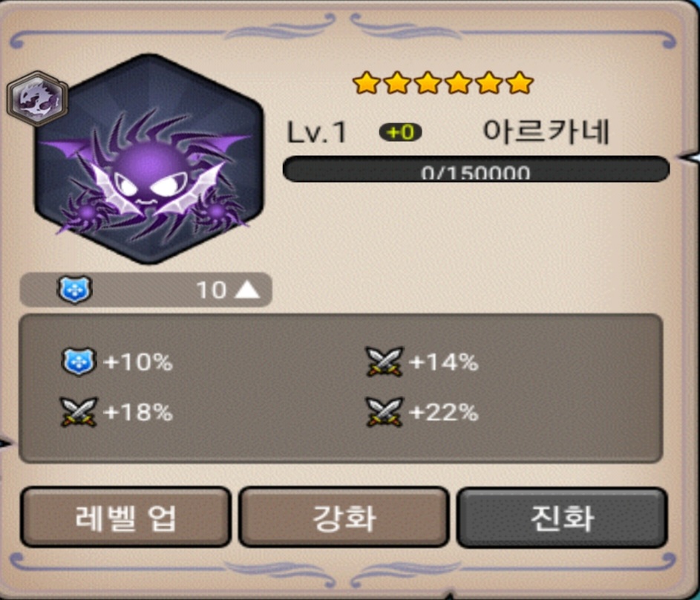The width and height of the screenshot is (700, 600).
Task: Click crossed swords icon beside +22%
Action: tap(385, 411)
